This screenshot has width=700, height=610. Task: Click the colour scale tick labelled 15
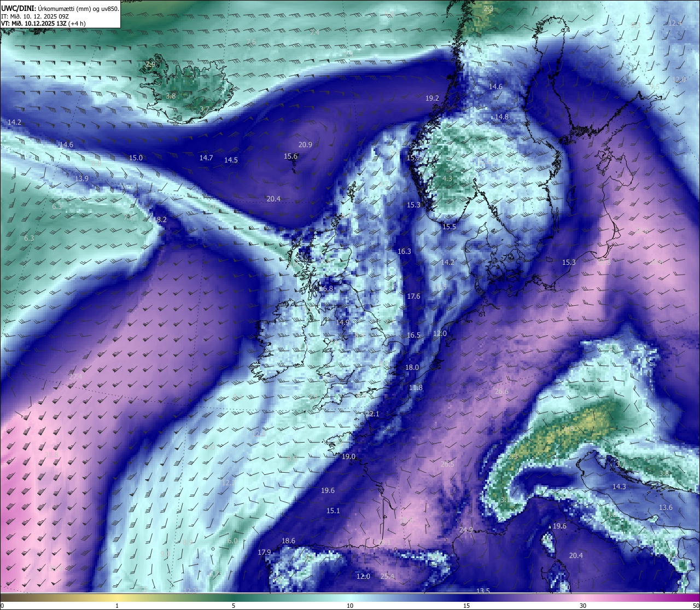(466, 606)
